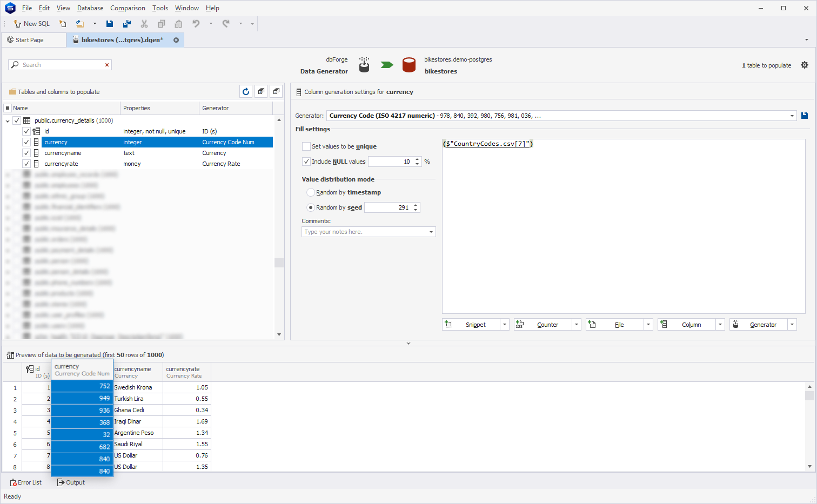Click the open file folder icon

click(x=80, y=24)
